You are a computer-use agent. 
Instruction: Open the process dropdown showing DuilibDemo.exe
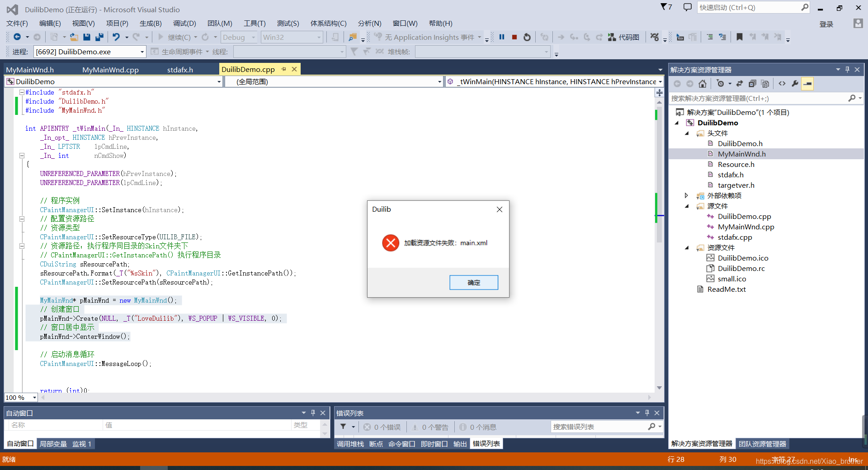coord(90,52)
